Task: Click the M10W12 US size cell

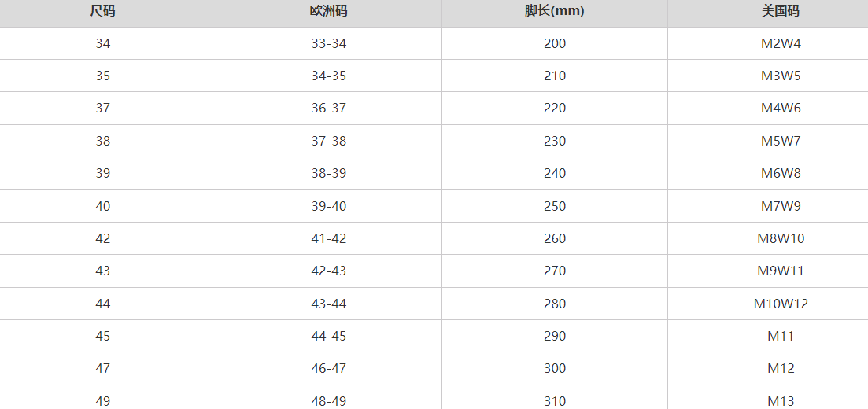Action: point(781,304)
